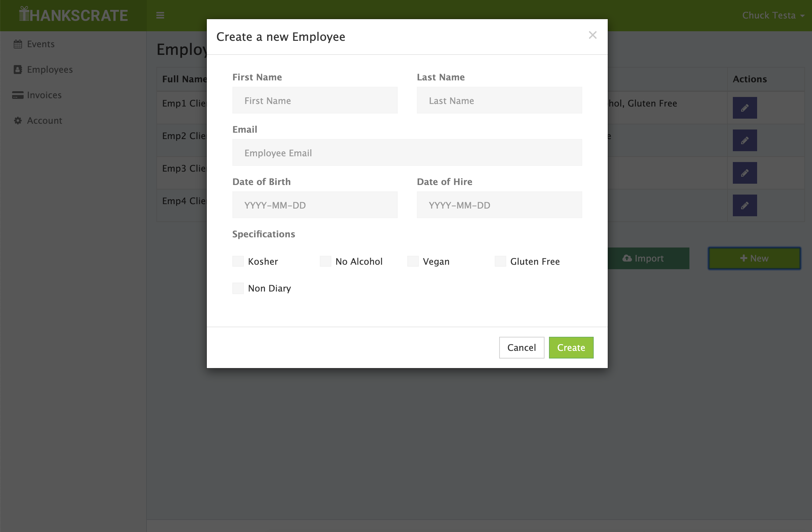Edit the Emp1 row pencil icon
This screenshot has height=532, width=812.
745,108
